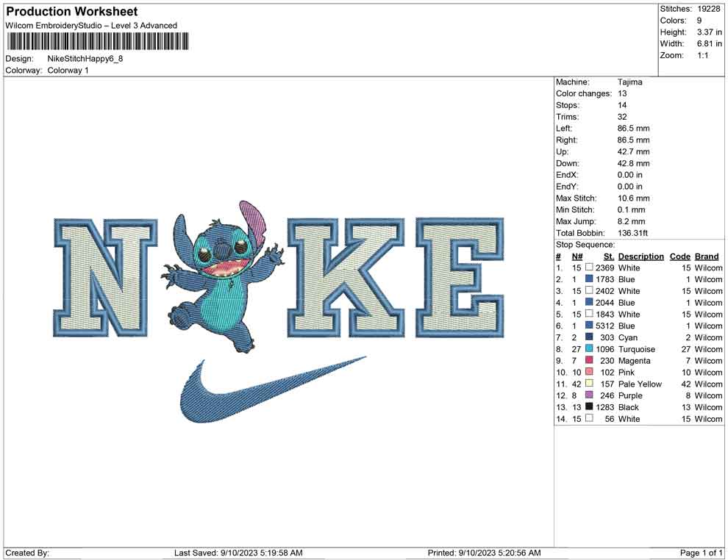Click the 'N#' column header

577,256
